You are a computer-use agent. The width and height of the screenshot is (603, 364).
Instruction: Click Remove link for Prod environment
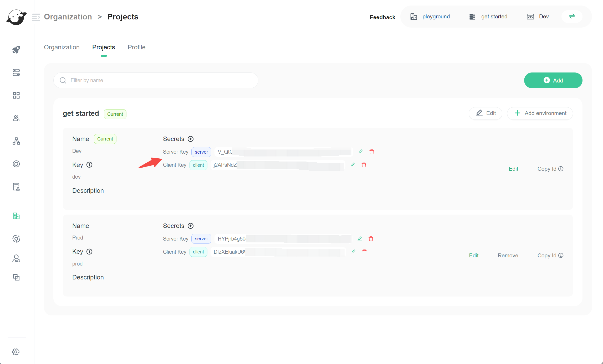[x=508, y=256]
